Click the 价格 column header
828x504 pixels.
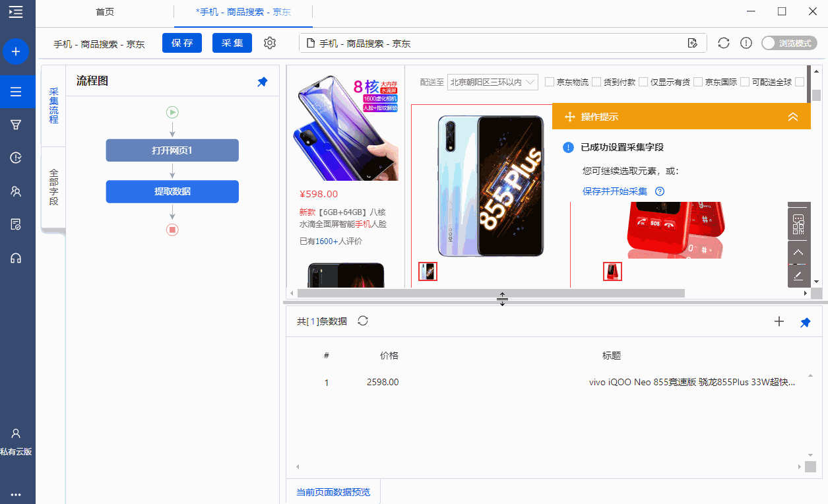(389, 356)
